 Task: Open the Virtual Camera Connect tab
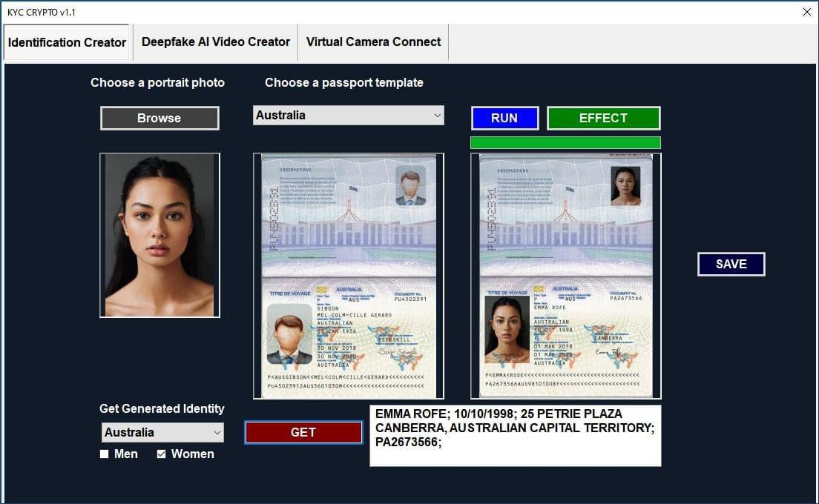(373, 42)
